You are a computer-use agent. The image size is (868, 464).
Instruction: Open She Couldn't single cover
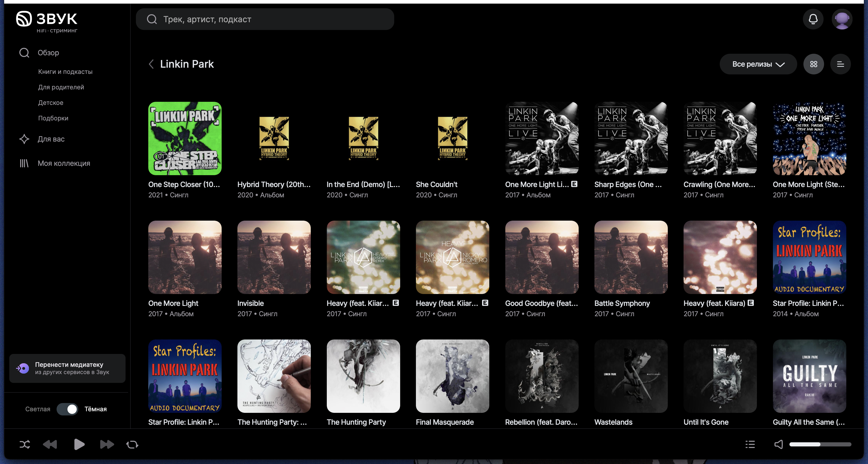click(x=452, y=138)
